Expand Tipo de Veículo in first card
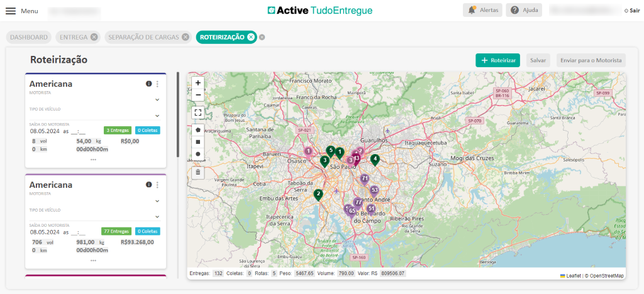 pos(157,116)
